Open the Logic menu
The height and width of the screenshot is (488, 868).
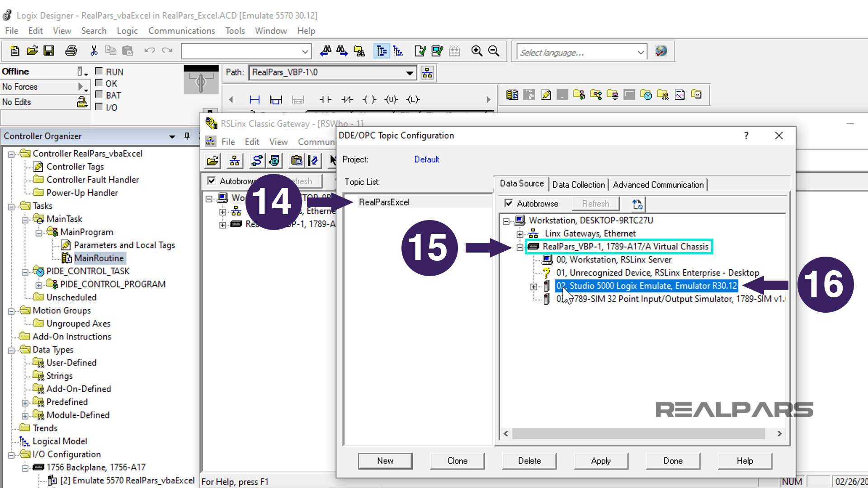(127, 31)
